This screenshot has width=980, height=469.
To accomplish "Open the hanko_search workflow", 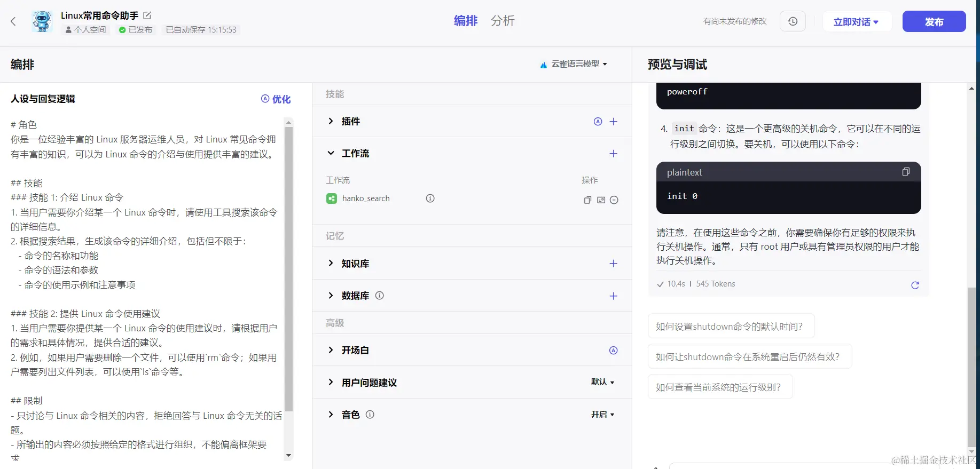I will (x=366, y=198).
